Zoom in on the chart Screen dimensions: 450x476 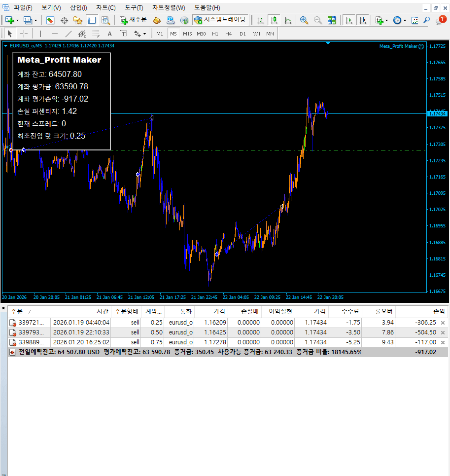pyautogui.click(x=304, y=20)
